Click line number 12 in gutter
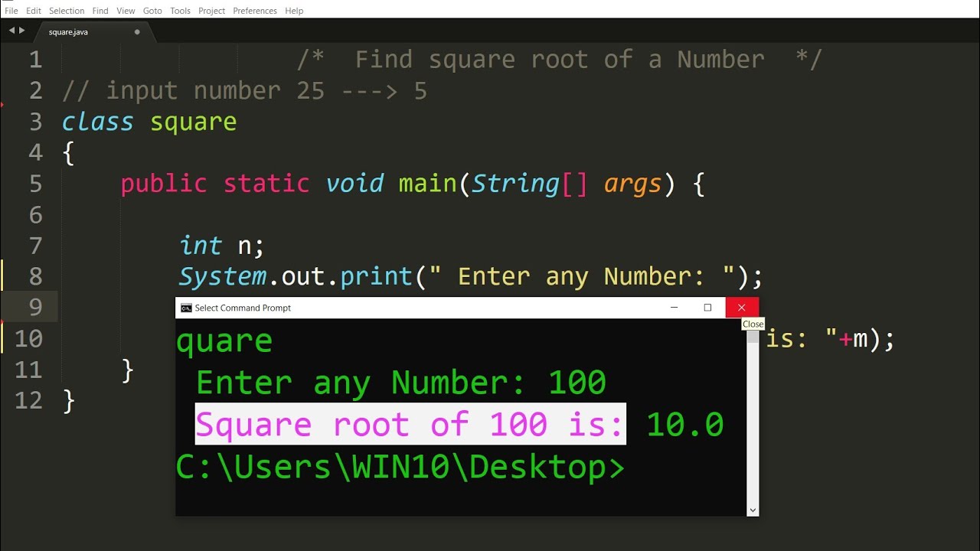The width and height of the screenshot is (980, 551). coord(29,400)
